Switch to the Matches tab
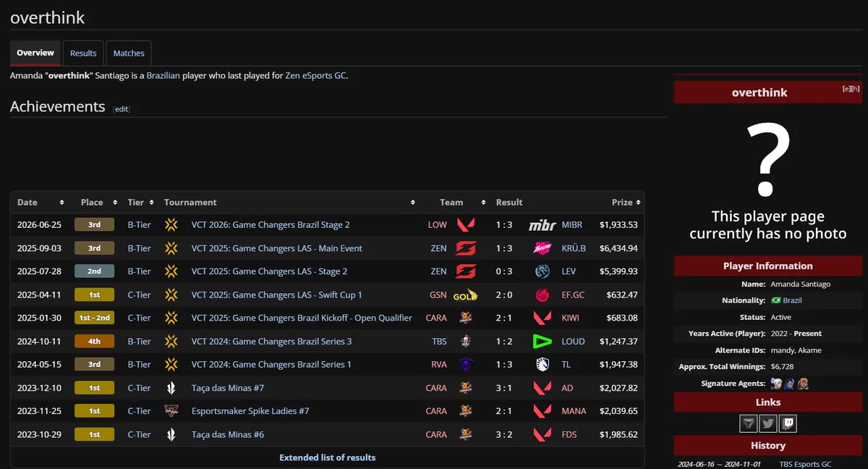Screen dimensions: 868x469 coord(129,53)
